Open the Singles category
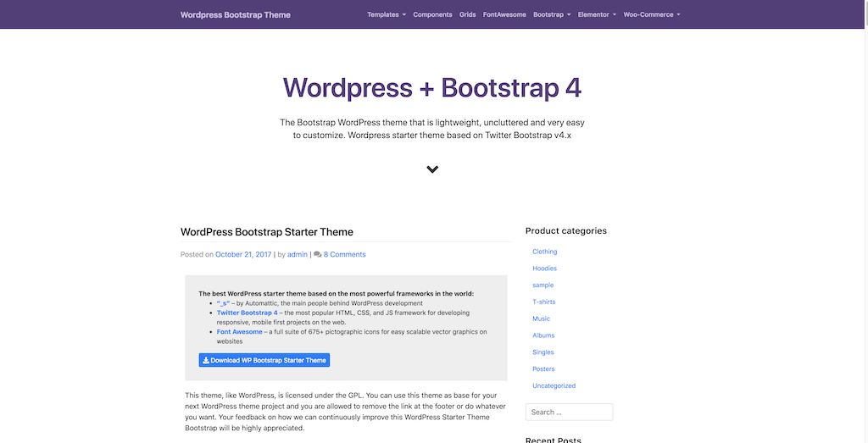868x443 pixels. pyautogui.click(x=543, y=352)
